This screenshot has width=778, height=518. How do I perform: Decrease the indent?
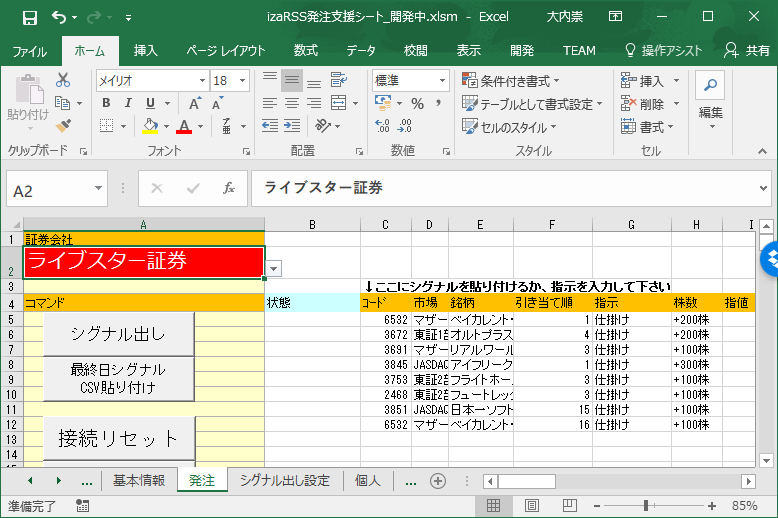(x=270, y=126)
